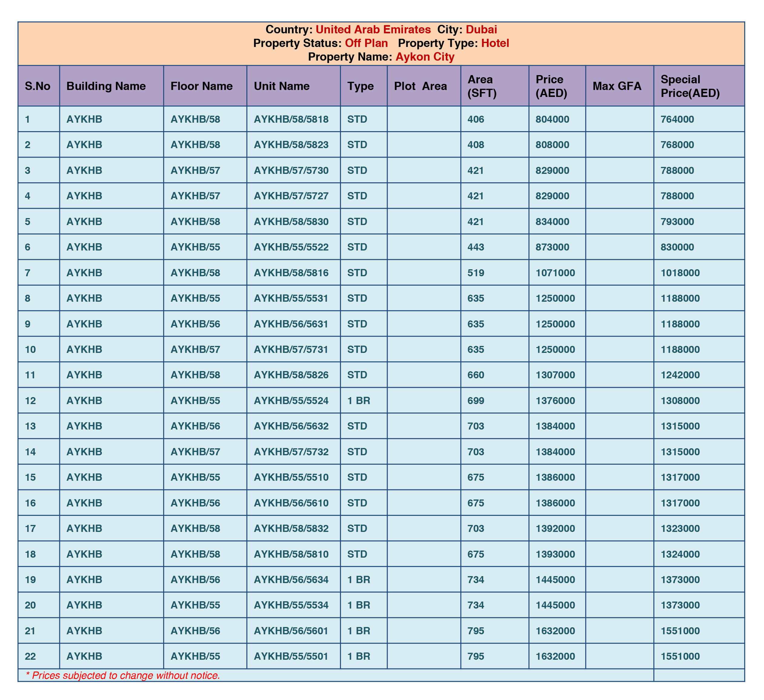Select the 'Area (SFT)' column header
This screenshot has width=764, height=700.
[x=495, y=86]
